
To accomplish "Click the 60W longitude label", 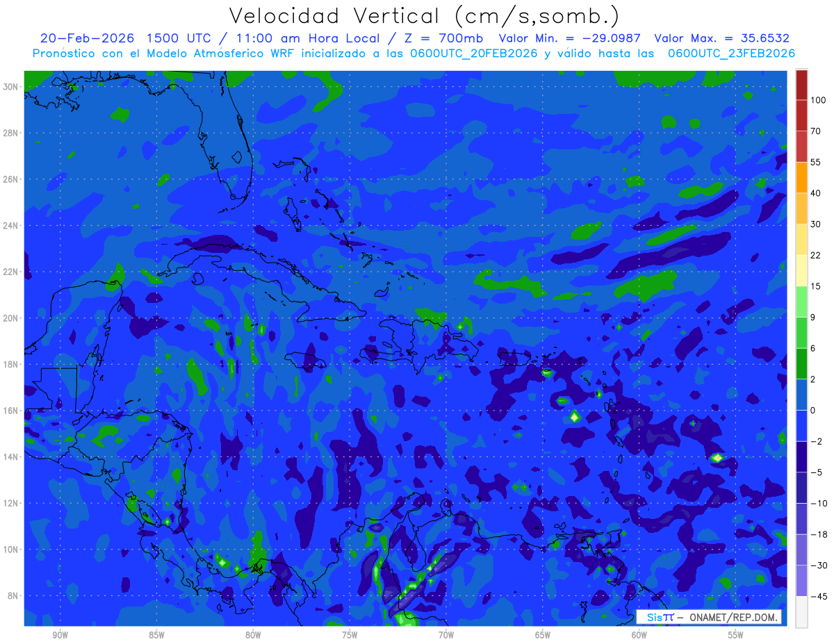I will (x=639, y=636).
